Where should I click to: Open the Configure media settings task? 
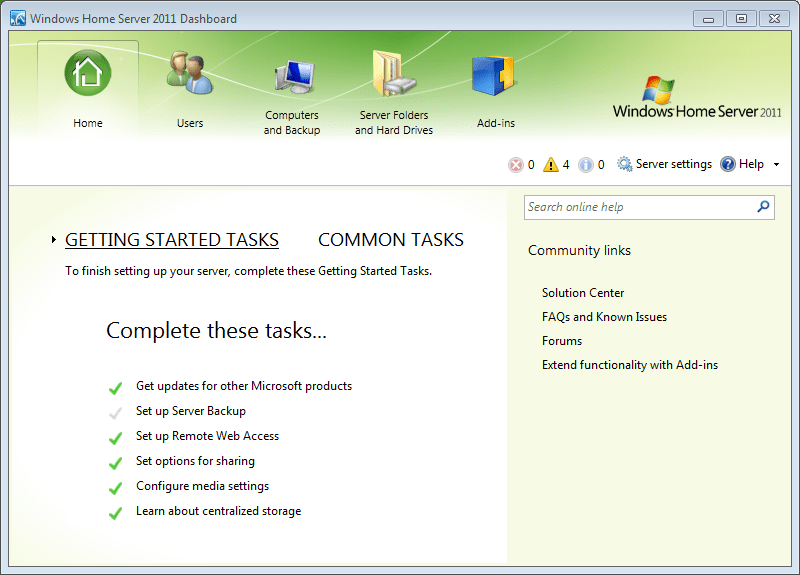(203, 486)
